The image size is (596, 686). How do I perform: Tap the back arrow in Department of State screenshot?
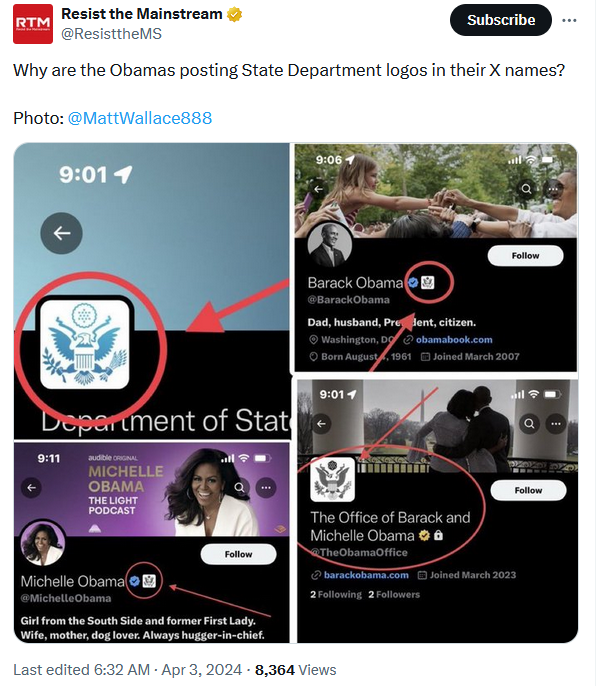(62, 233)
